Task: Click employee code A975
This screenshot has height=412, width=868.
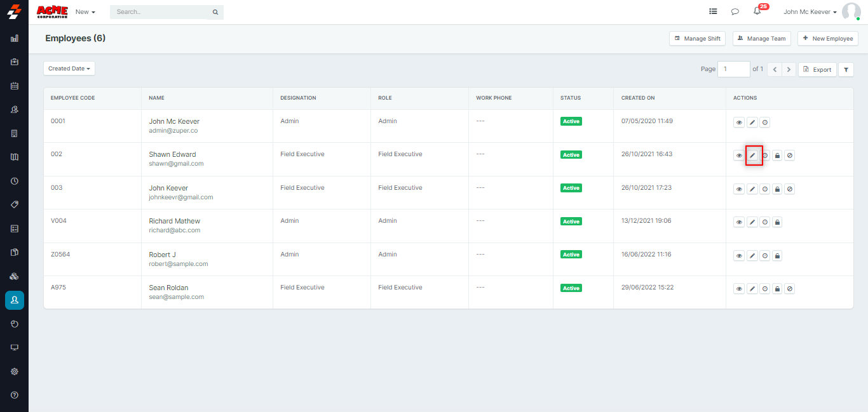Action: pyautogui.click(x=58, y=288)
